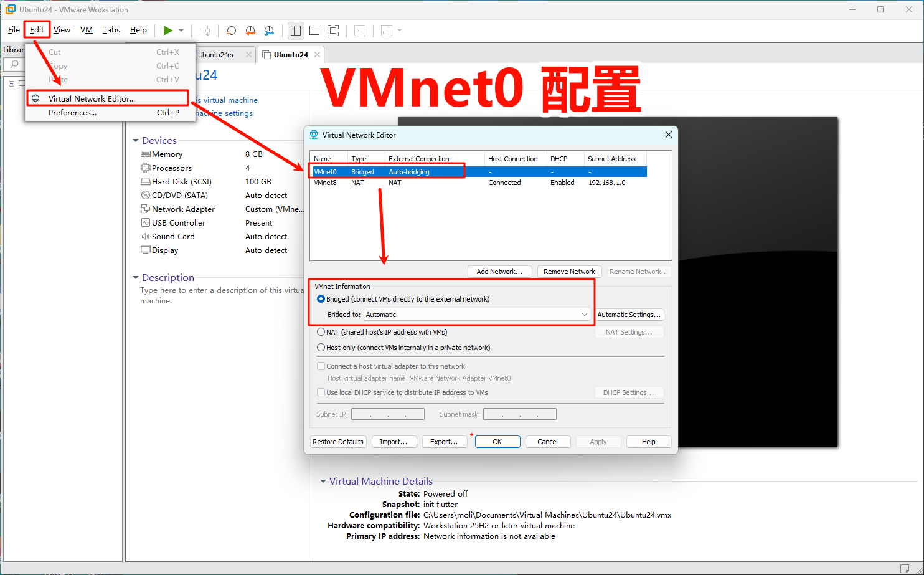Image resolution: width=924 pixels, height=575 pixels.
Task: Click the Export button
Action: click(444, 442)
